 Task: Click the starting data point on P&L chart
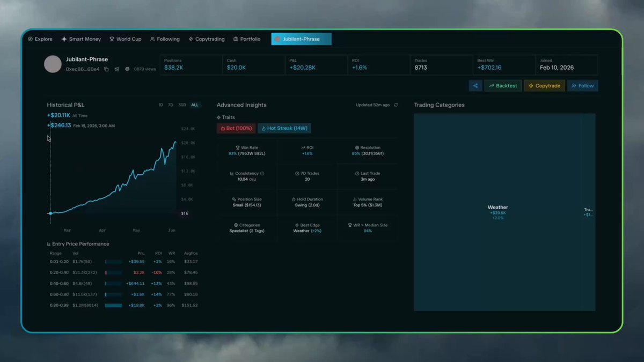[x=50, y=213]
